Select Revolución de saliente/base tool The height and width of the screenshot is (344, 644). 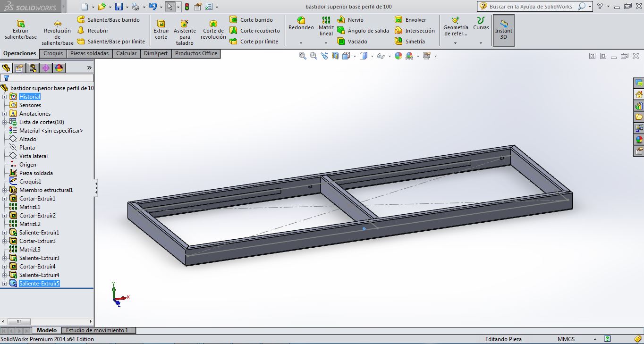point(57,33)
